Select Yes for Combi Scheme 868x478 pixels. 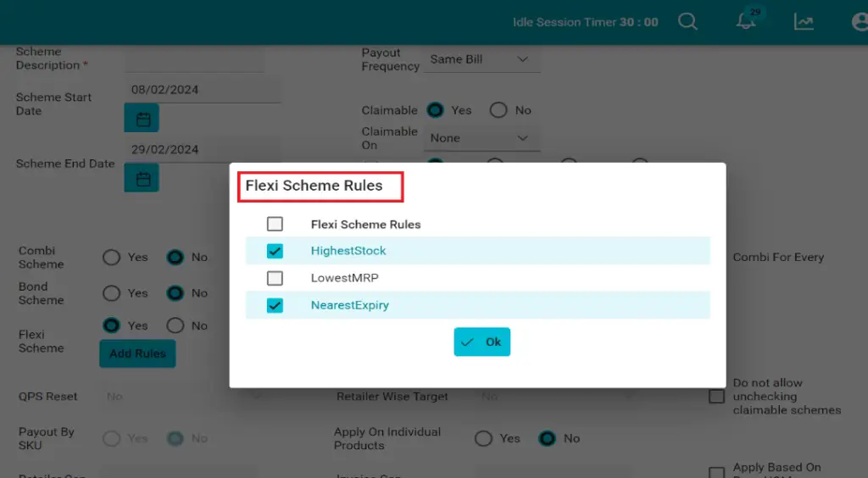click(x=111, y=258)
